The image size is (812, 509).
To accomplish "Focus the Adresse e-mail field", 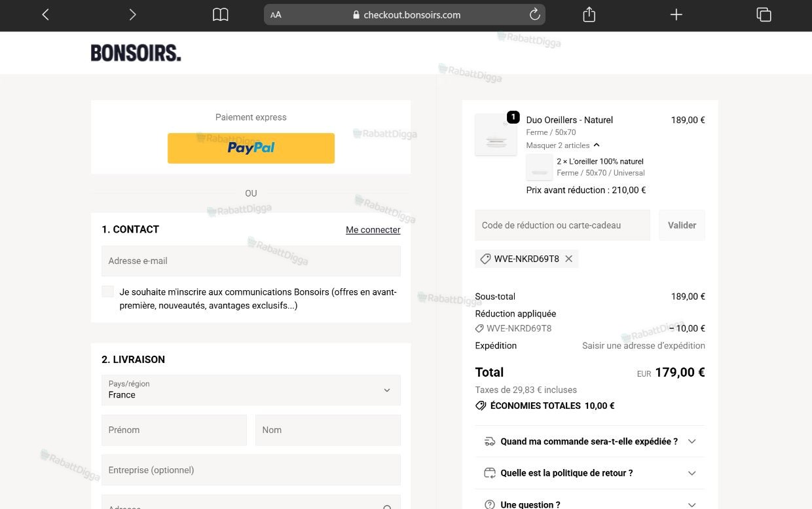I will coord(251,261).
